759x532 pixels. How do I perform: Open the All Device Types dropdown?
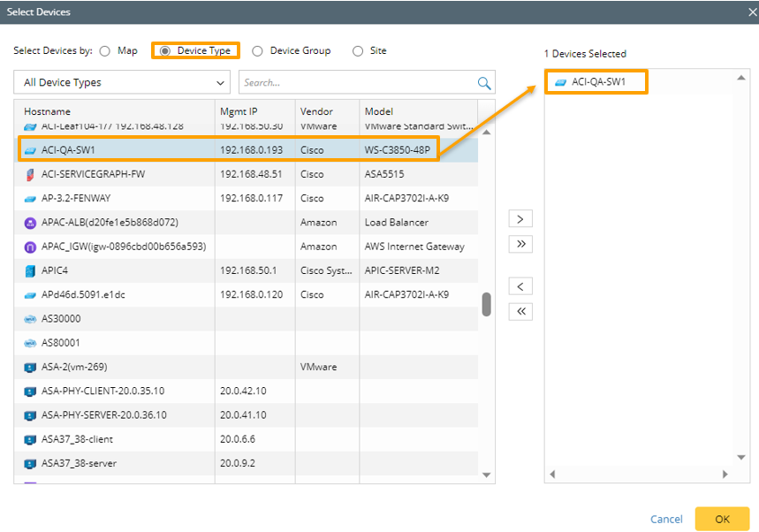[122, 83]
